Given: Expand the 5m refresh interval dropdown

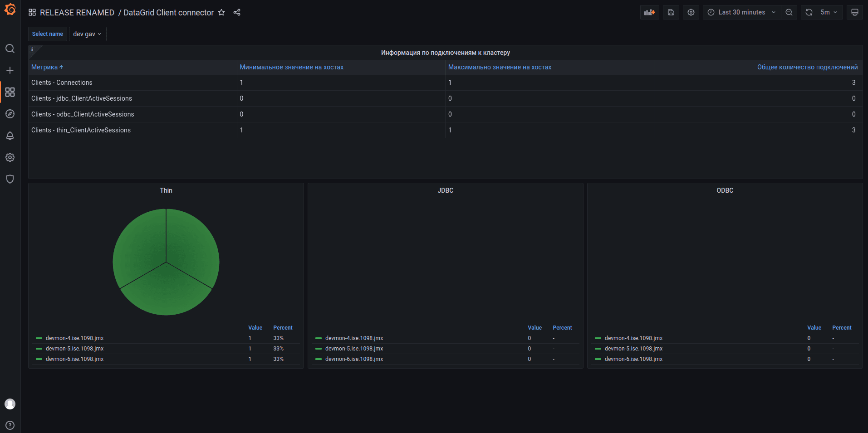Looking at the screenshot, I should [x=829, y=12].
